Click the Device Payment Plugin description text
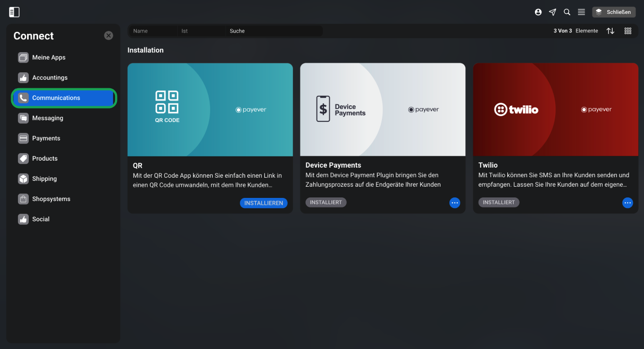644x349 pixels. [x=374, y=180]
